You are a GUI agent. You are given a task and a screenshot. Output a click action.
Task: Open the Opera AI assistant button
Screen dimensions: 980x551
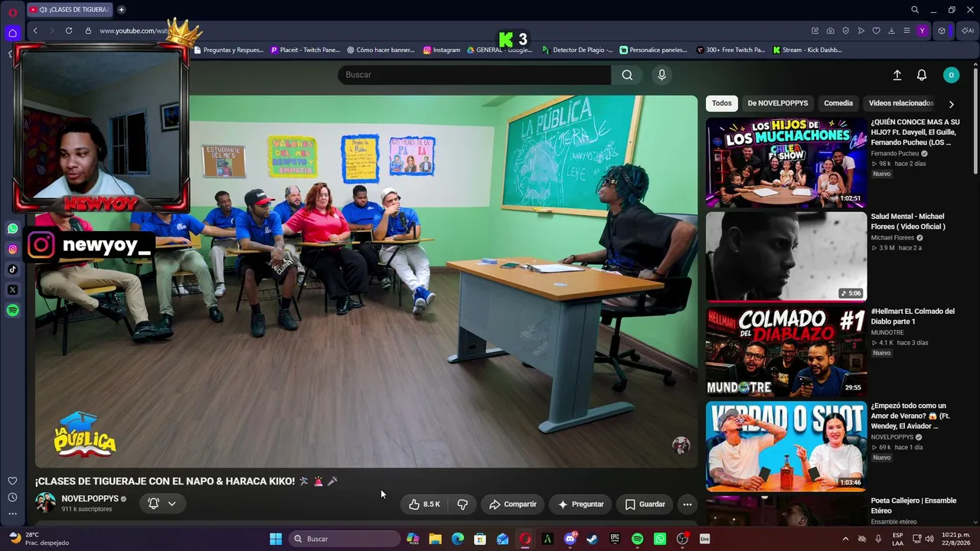[x=968, y=31]
